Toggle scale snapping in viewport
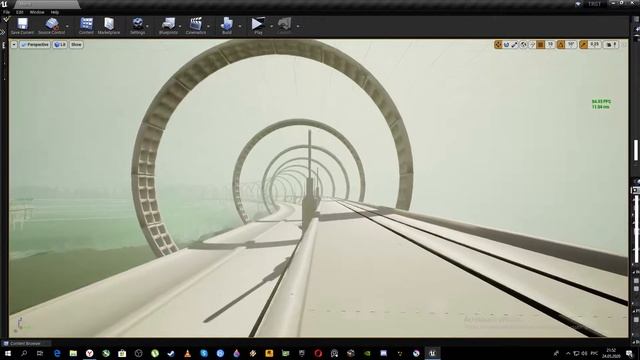 pyautogui.click(x=584, y=44)
